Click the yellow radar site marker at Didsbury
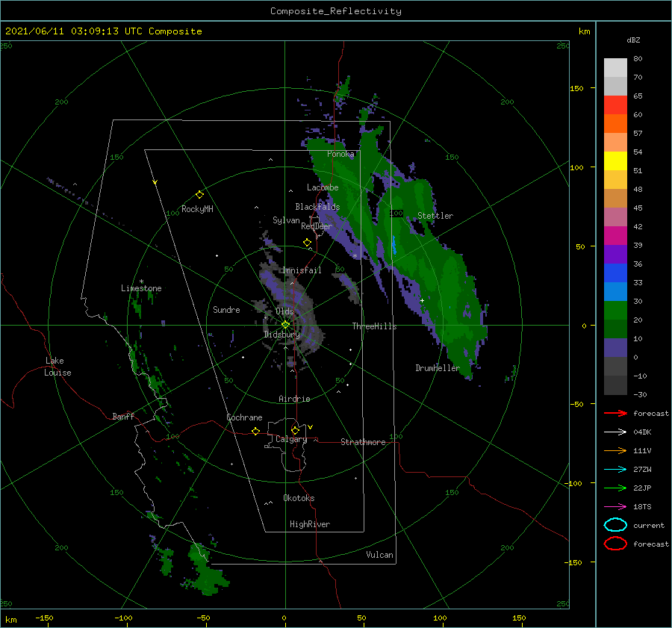The width and height of the screenshot is (672, 628). pos(285,325)
